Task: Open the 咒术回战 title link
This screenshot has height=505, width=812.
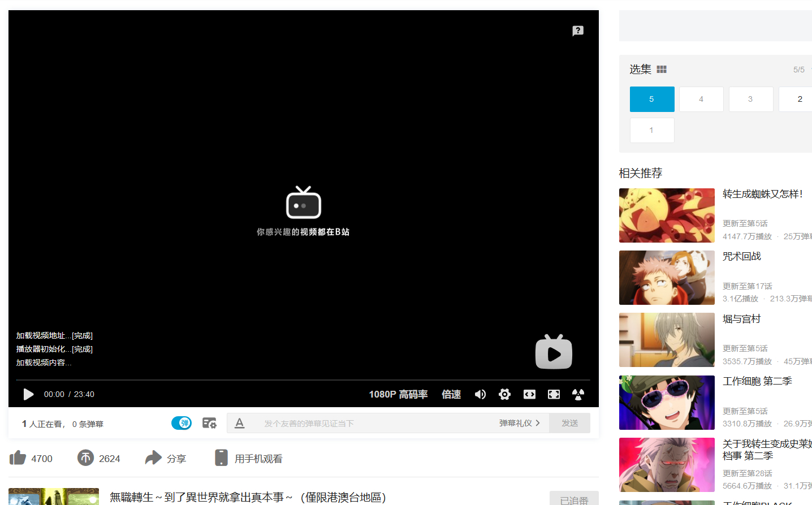Action: coord(742,256)
